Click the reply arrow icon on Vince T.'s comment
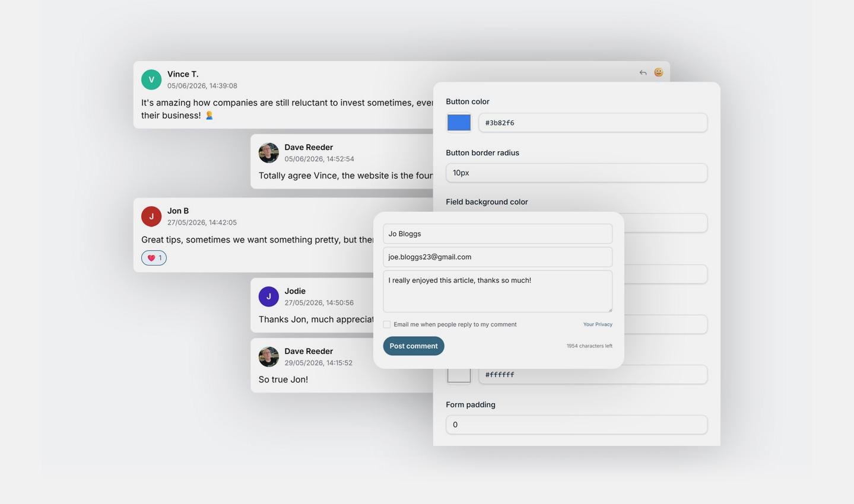 [x=643, y=72]
